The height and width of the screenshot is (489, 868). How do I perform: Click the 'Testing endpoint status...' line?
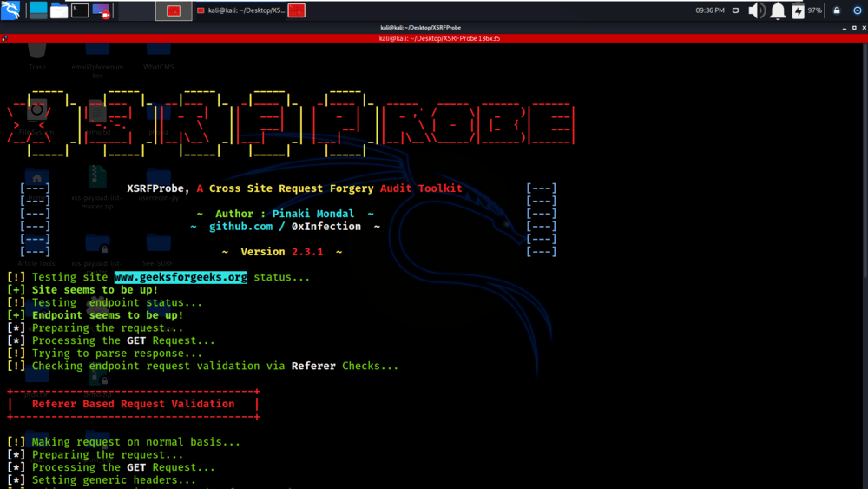pos(117,302)
